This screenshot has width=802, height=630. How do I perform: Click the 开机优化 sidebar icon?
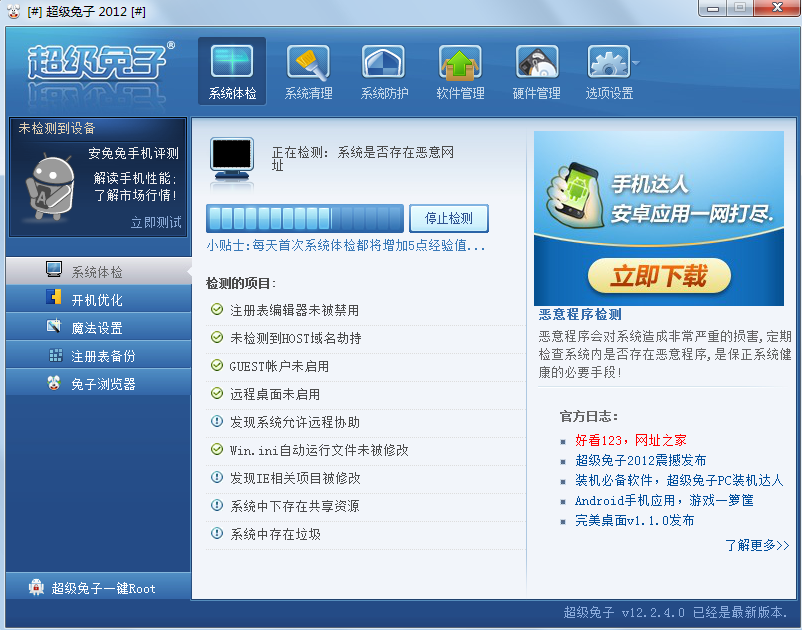[x=54, y=297]
